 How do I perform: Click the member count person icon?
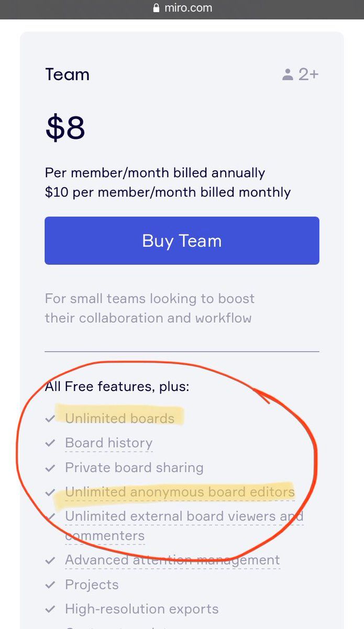[x=288, y=75]
